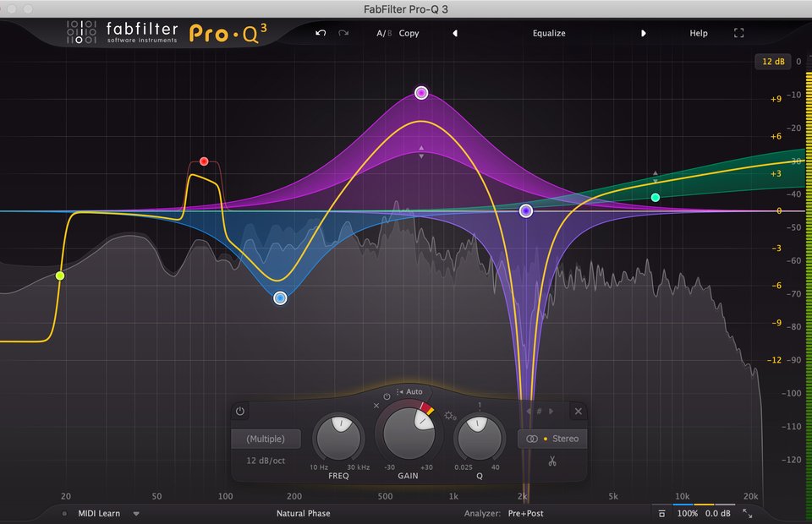Image resolution: width=812 pixels, height=524 pixels.
Task: Toggle selected band power button
Action: point(239,412)
